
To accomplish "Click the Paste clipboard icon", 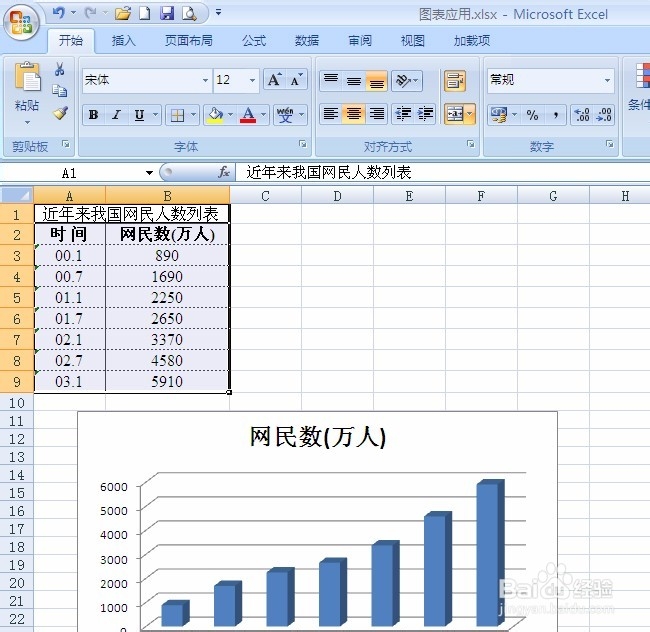I will [x=27, y=77].
